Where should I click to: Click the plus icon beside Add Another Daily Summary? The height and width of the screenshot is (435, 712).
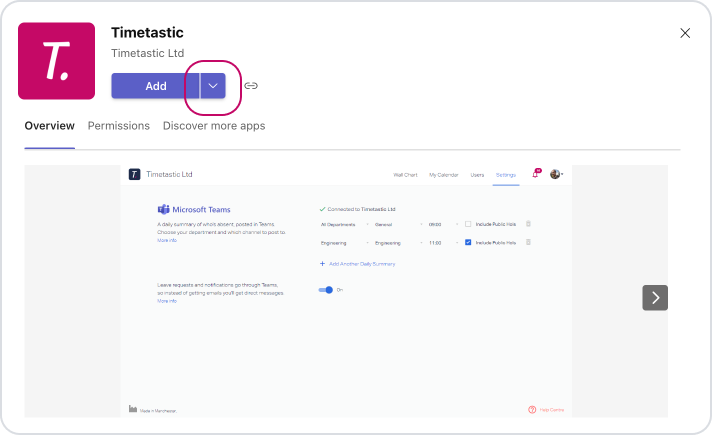322,264
